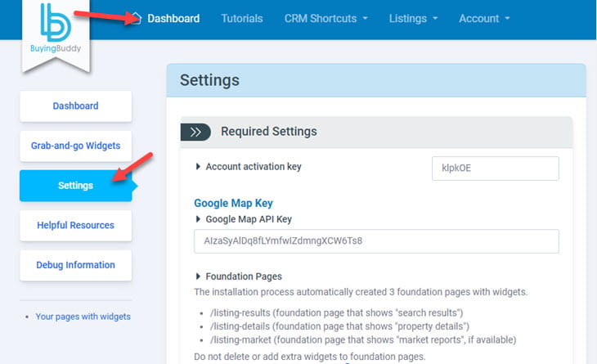597x364 pixels.
Task: Expand the Listings dropdown menu
Action: point(413,18)
